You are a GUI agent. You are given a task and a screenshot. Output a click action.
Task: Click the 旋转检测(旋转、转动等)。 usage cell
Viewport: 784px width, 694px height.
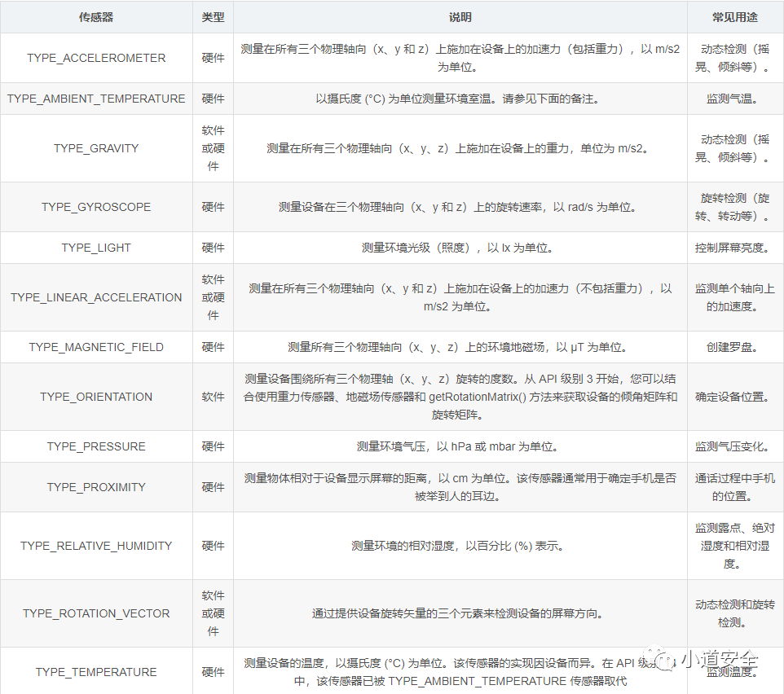pos(735,207)
